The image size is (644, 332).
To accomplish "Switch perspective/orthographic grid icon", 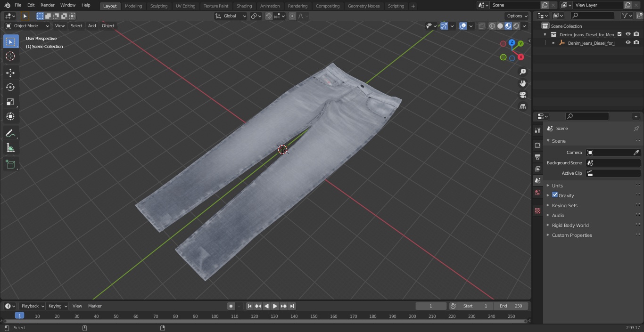I will click(522, 106).
